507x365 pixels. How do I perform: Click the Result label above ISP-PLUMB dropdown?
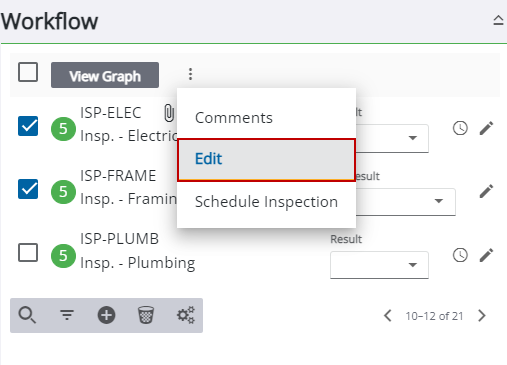(x=346, y=239)
